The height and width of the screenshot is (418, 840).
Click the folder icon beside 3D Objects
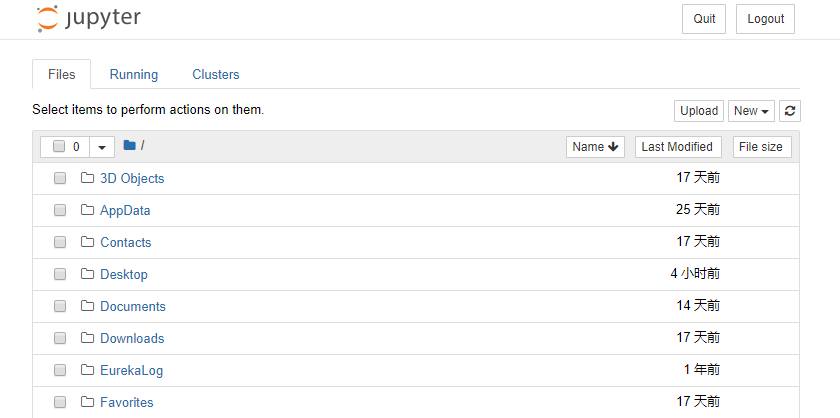[x=87, y=178]
